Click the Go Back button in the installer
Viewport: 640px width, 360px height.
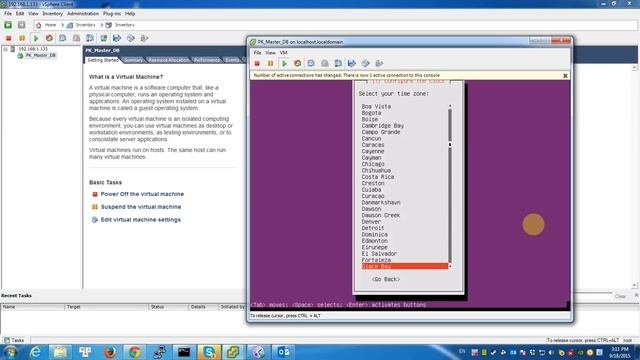point(386,279)
